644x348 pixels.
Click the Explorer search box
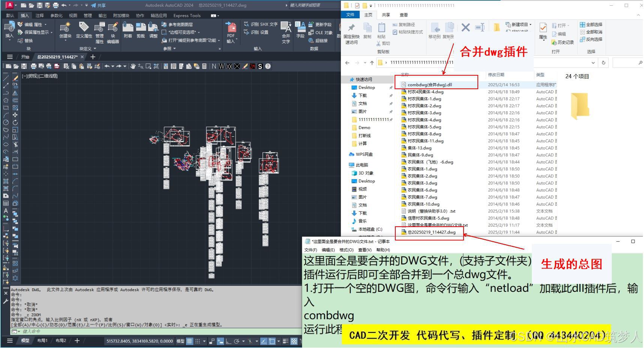628,63
